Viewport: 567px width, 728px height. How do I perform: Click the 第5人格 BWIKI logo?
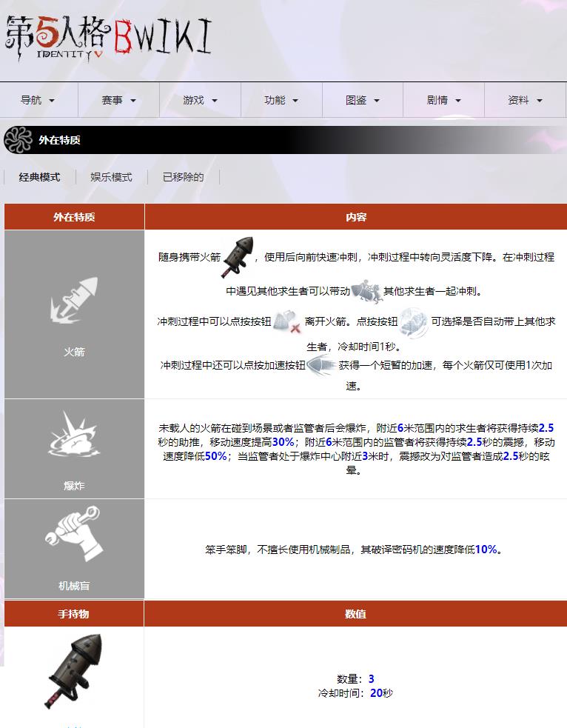pyautogui.click(x=108, y=39)
